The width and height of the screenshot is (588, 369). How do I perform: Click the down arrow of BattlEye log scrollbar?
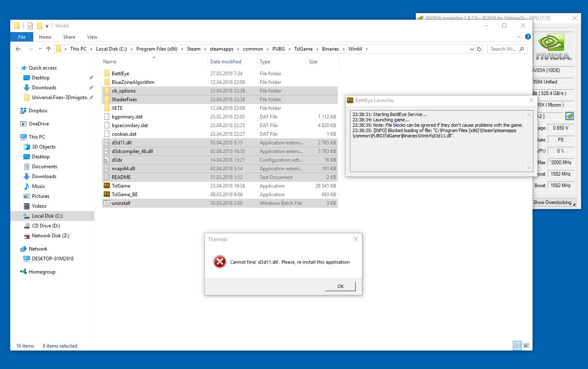[x=529, y=167]
